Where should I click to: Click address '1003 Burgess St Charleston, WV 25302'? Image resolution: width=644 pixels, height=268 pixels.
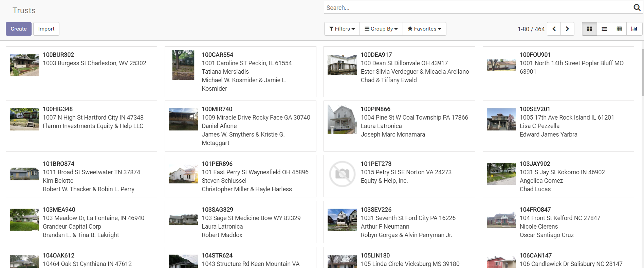click(94, 63)
